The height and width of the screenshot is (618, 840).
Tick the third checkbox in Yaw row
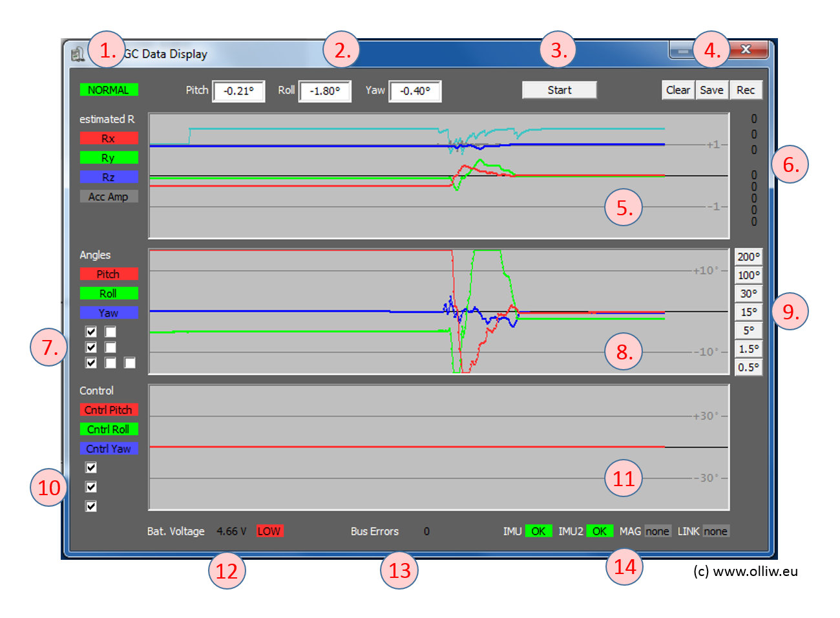pos(130,363)
